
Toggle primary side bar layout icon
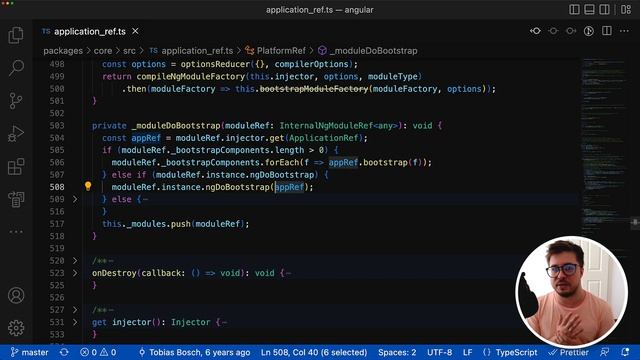tap(574, 9)
